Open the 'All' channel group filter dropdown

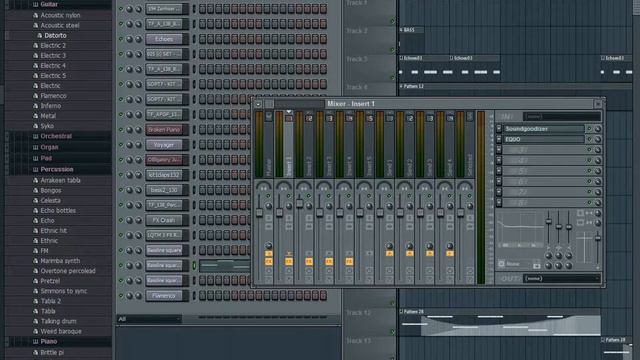point(149,319)
